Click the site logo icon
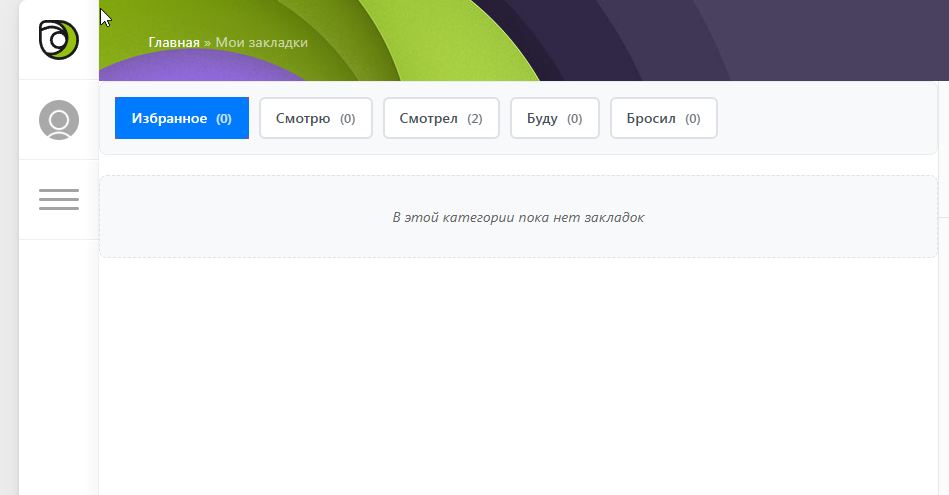The height and width of the screenshot is (495, 949). point(58,40)
